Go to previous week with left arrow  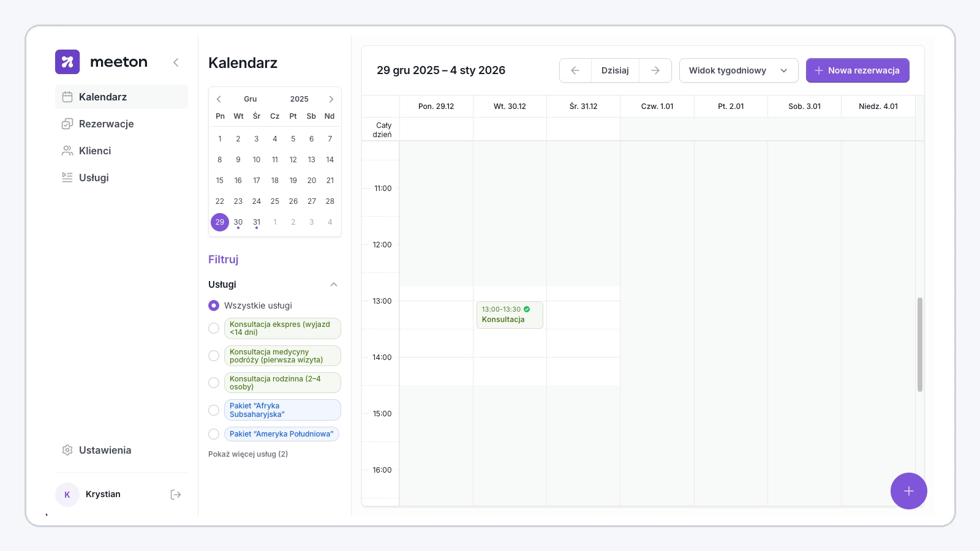575,70
